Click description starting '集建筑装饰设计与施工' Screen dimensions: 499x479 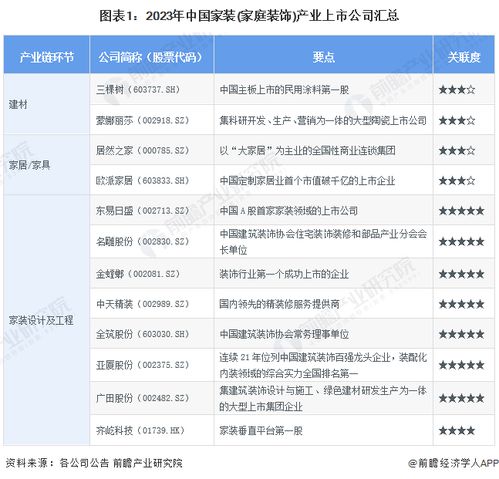pyautogui.click(x=323, y=398)
